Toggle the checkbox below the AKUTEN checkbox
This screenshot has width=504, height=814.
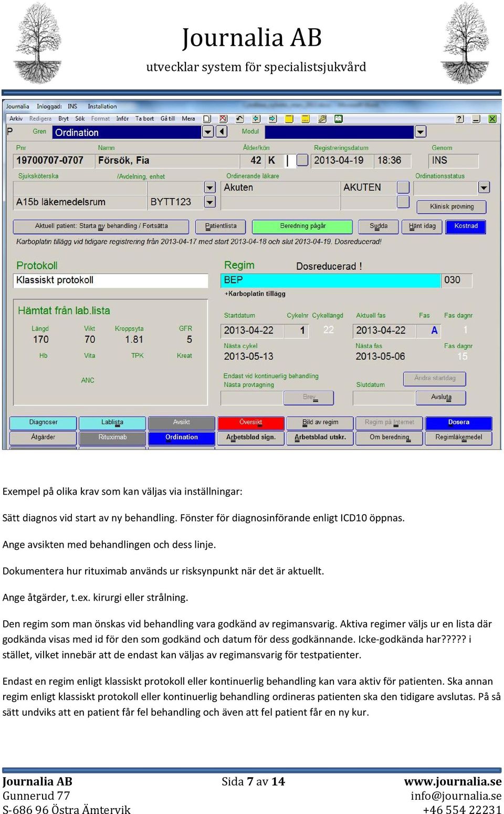click(403, 202)
